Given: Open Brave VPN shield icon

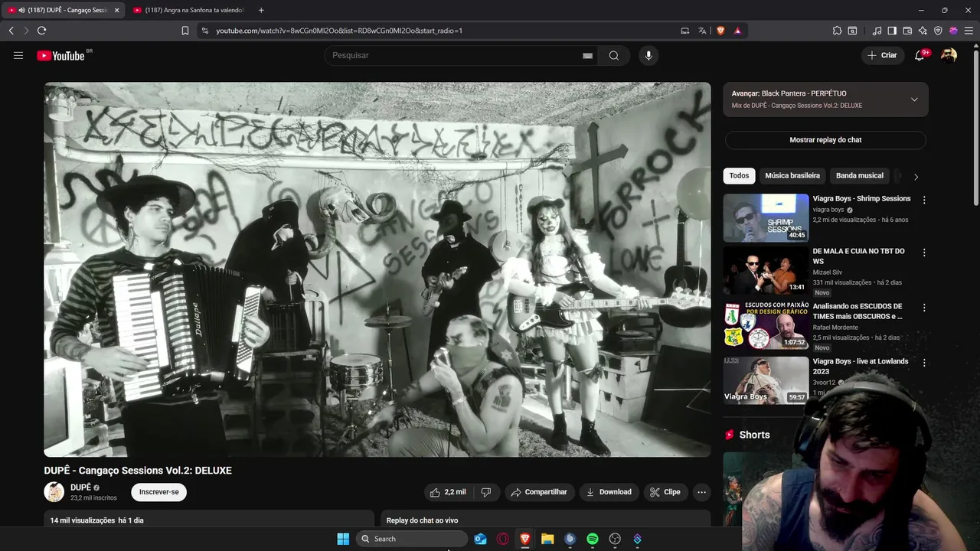Looking at the screenshot, I should tap(938, 31).
